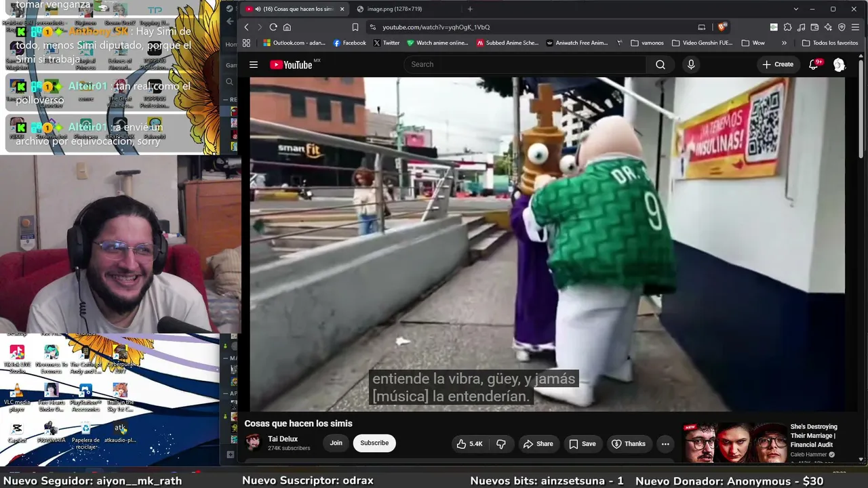This screenshot has height=488, width=868.
Task: Click the Brave shields icon in address bar
Action: (x=722, y=27)
